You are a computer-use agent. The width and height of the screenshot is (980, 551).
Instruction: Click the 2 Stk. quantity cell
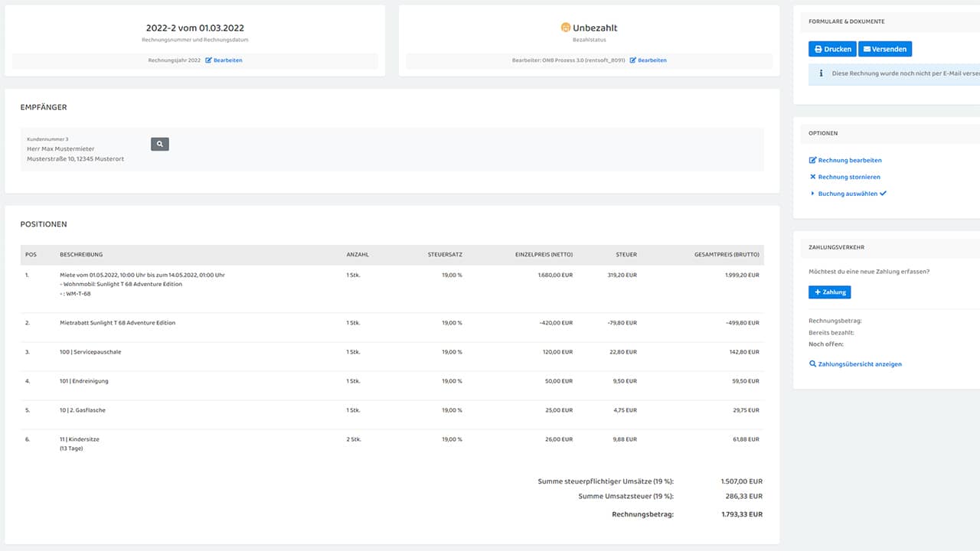click(353, 439)
